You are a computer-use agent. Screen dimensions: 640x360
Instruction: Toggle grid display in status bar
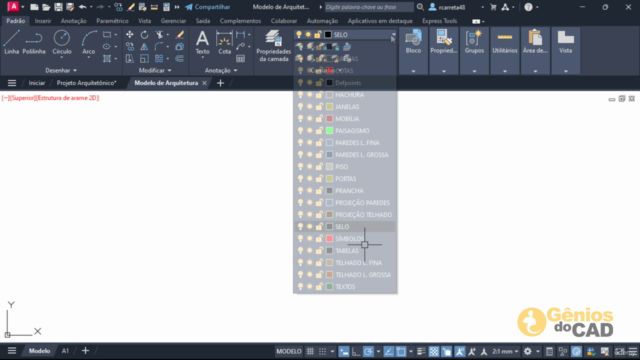click(x=310, y=351)
